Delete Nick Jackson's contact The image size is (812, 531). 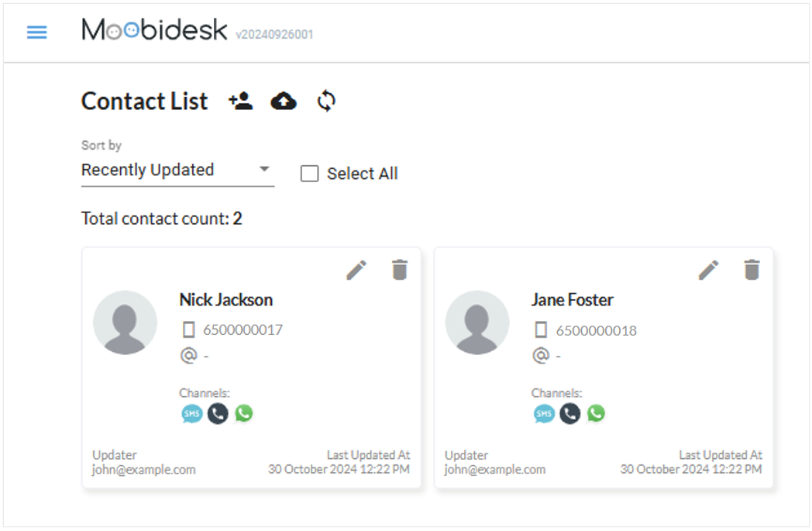(x=399, y=270)
